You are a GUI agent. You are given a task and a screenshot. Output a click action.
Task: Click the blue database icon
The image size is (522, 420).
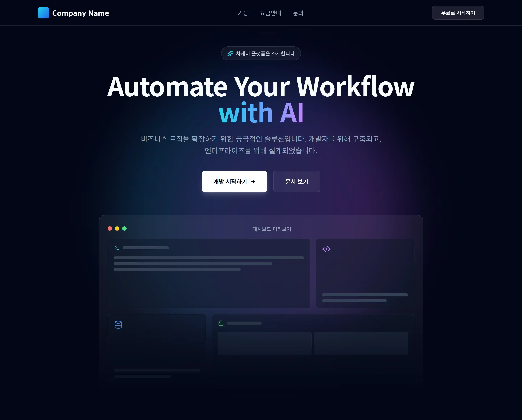118,324
